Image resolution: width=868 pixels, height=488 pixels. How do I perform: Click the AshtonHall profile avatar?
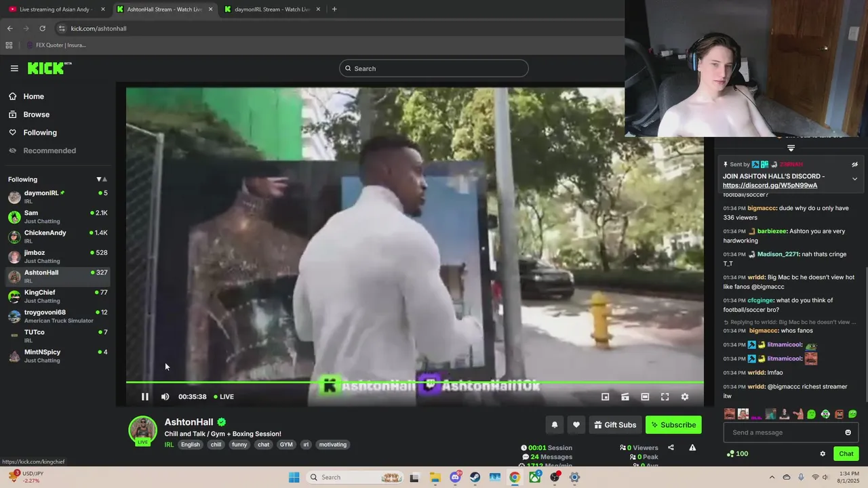click(x=143, y=430)
